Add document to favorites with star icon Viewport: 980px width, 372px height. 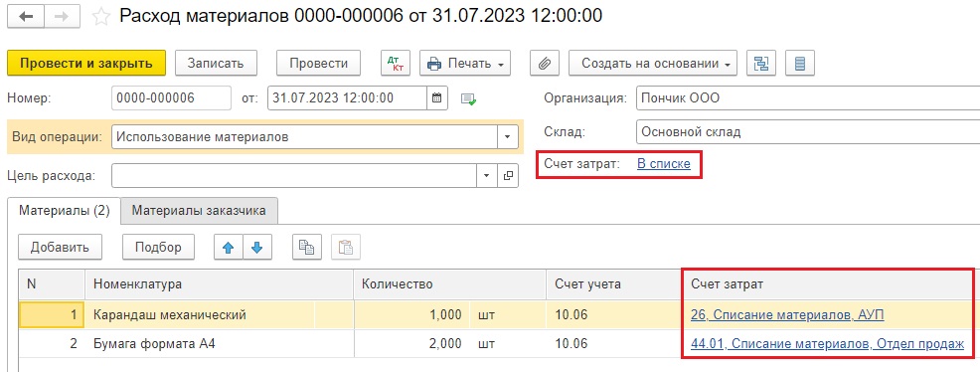[100, 17]
